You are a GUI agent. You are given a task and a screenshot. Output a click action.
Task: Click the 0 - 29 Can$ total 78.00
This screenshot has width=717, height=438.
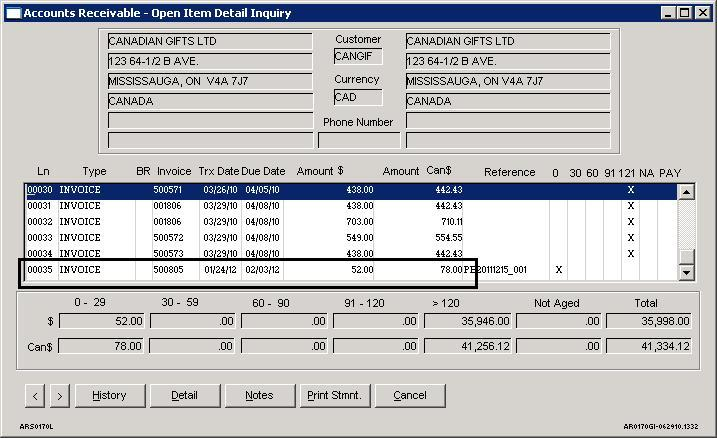101,346
